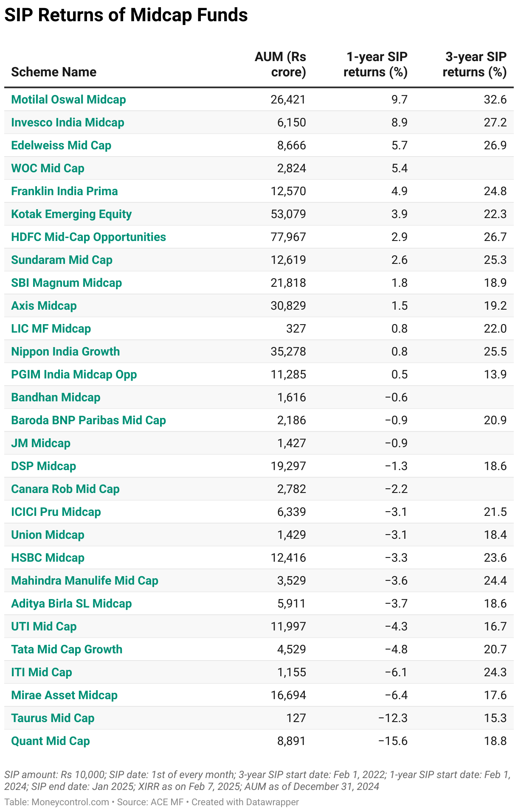Open the Invesco India Midcap fund link
The width and height of the screenshot is (518, 812).
(x=68, y=123)
